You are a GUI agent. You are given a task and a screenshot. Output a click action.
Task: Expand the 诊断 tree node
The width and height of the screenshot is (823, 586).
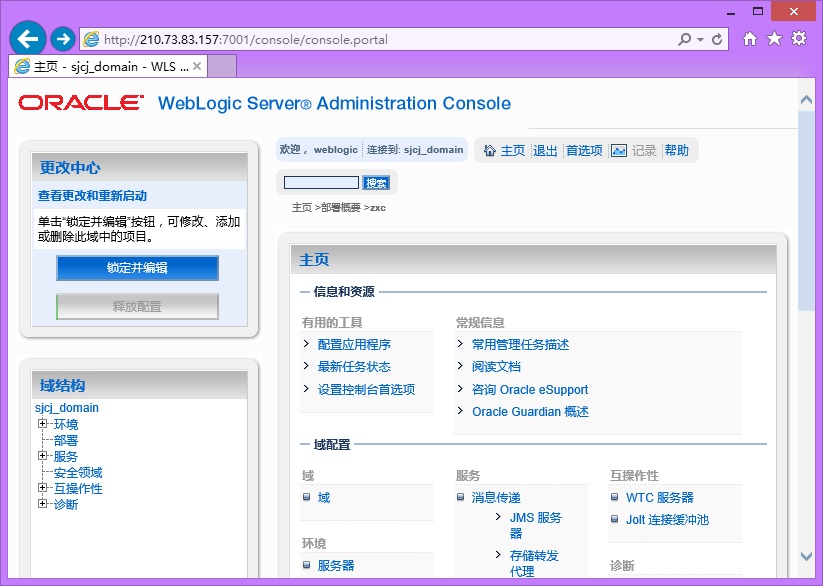[x=43, y=504]
